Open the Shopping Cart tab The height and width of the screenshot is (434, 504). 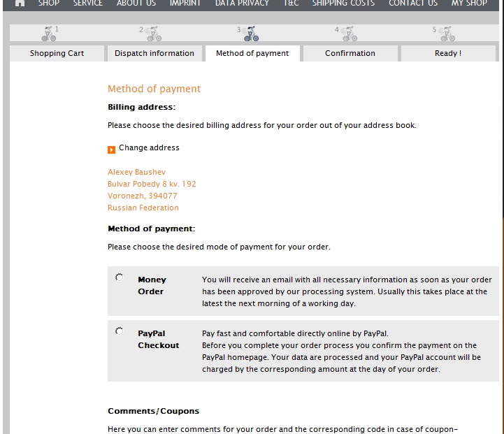(57, 53)
